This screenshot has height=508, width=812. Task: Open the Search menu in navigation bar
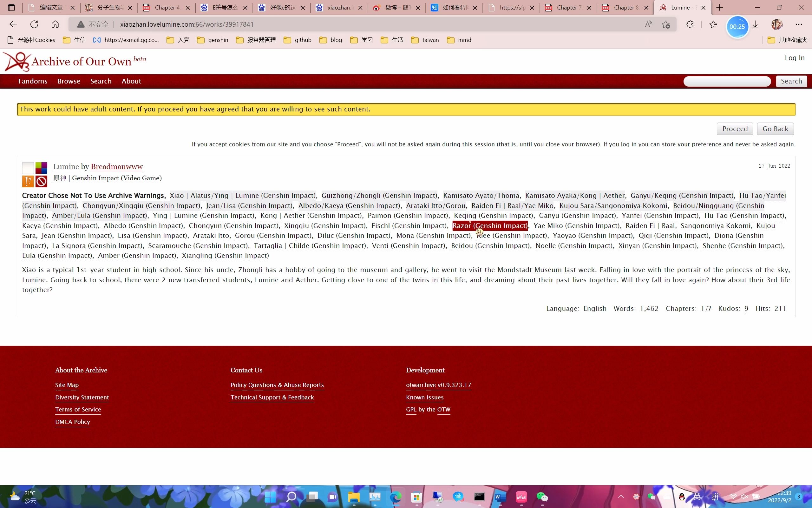point(101,81)
